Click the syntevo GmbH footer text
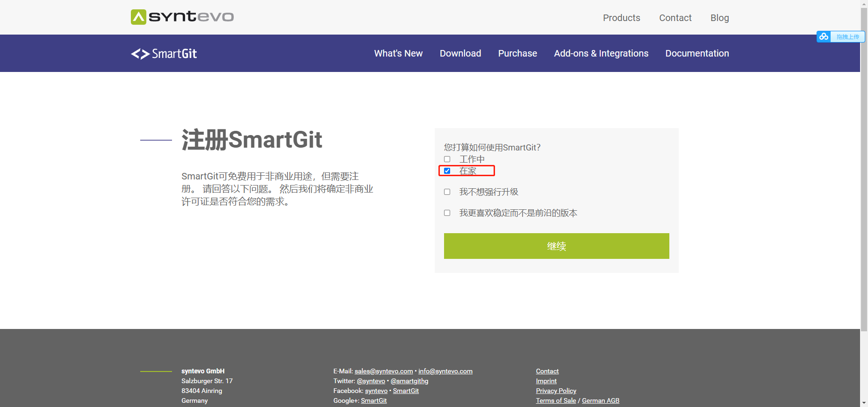 (x=203, y=371)
